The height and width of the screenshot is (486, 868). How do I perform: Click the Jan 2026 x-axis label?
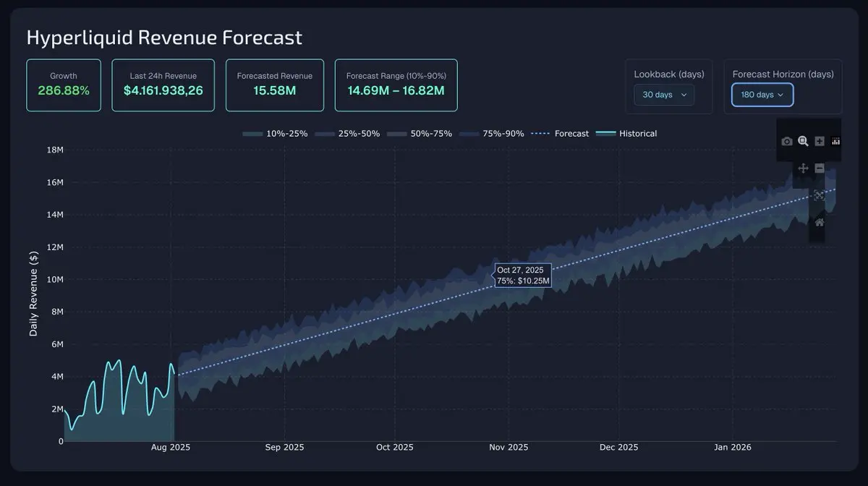tap(733, 448)
